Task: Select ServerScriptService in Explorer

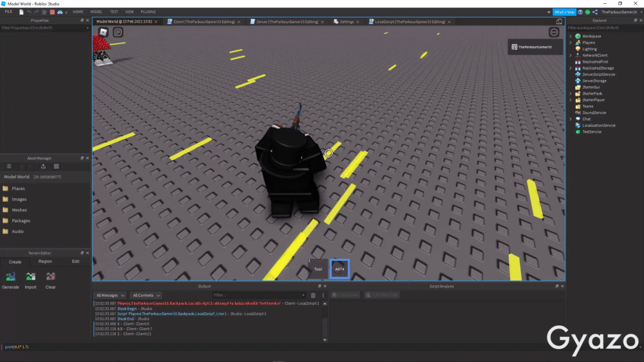Action: pyautogui.click(x=598, y=74)
